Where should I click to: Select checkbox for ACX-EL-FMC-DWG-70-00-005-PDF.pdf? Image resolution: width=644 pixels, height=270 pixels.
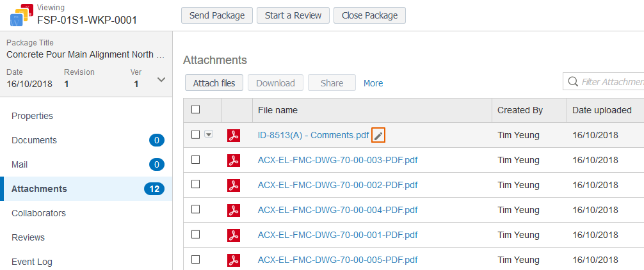tap(196, 259)
